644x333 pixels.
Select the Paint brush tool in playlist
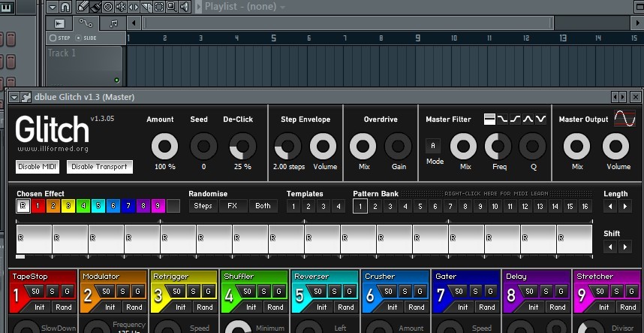coord(95,6)
